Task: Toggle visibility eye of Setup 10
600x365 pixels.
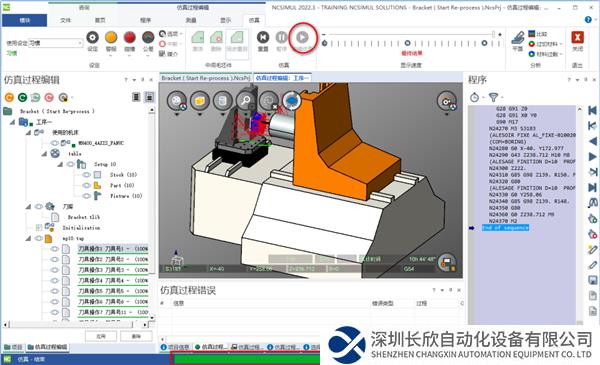Action: pyautogui.click(x=70, y=164)
